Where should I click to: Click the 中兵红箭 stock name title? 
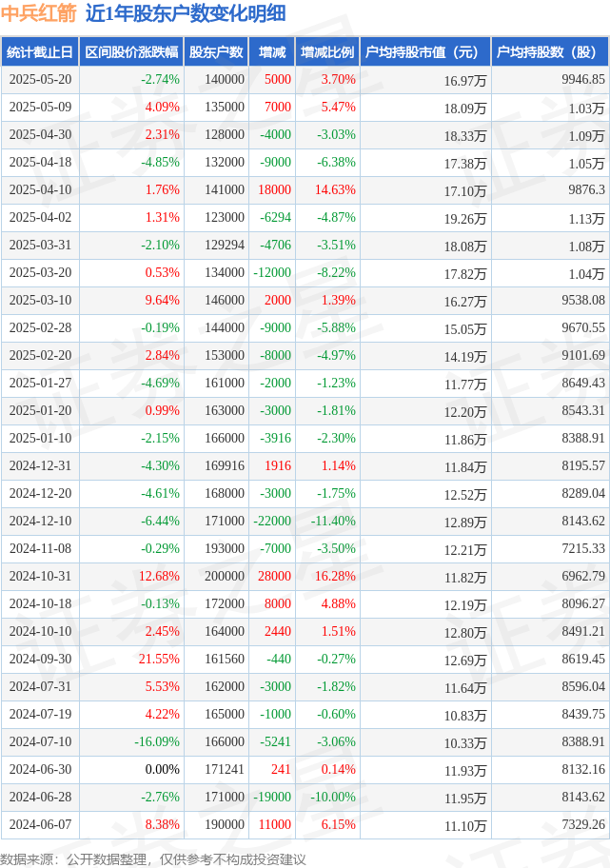click(x=38, y=14)
